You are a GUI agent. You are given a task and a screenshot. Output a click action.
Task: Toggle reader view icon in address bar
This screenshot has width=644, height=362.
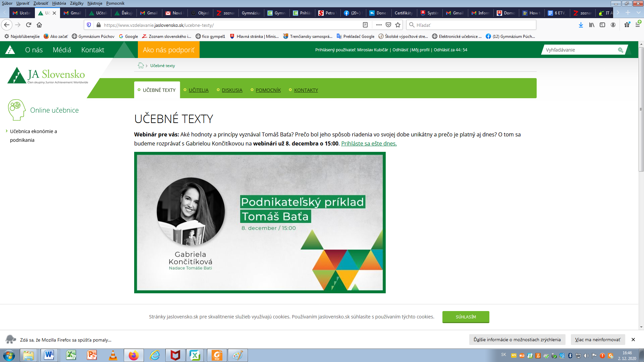pyautogui.click(x=365, y=25)
